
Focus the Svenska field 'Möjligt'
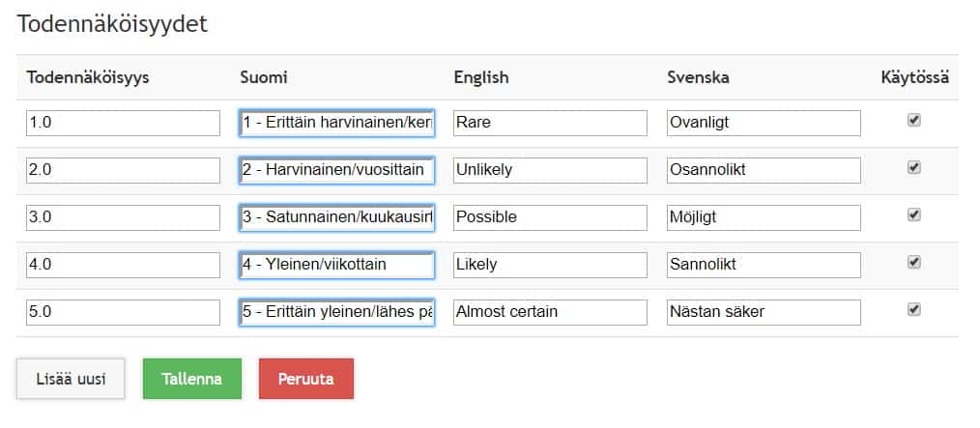pyautogui.click(x=764, y=217)
